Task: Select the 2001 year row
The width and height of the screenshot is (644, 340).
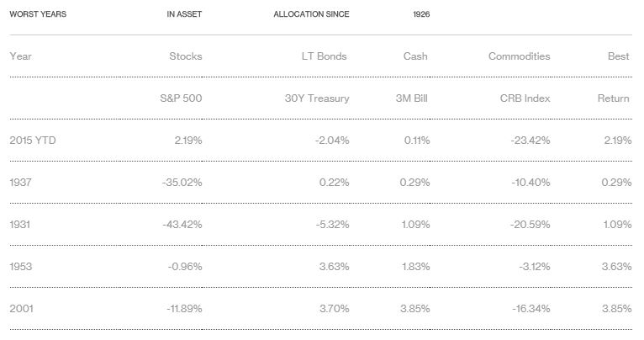Action: pos(21,309)
